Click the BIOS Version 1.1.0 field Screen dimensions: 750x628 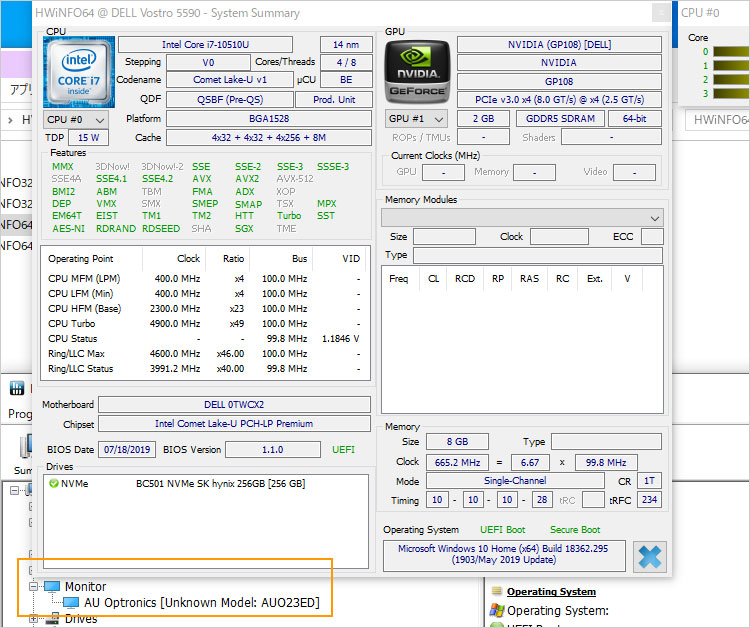click(x=273, y=450)
